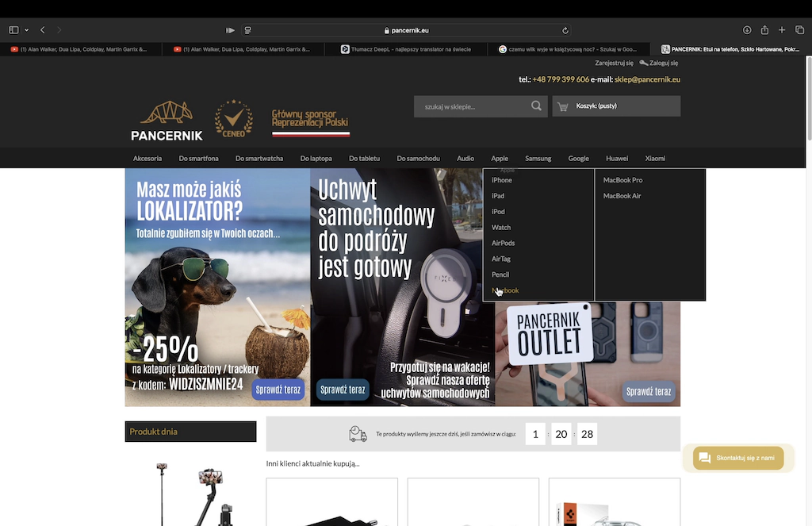Open the Koszyk (pusty) cart
Image resolution: width=812 pixels, height=526 pixels.
pos(616,106)
